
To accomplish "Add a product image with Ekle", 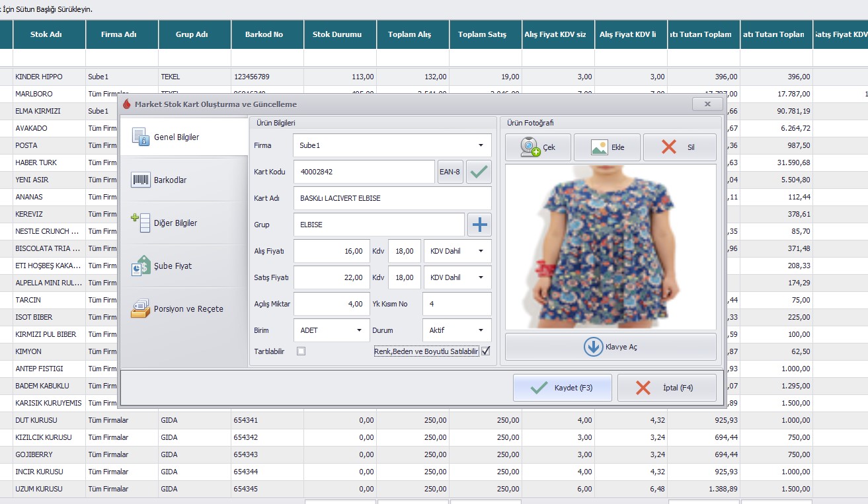I will 608,147.
